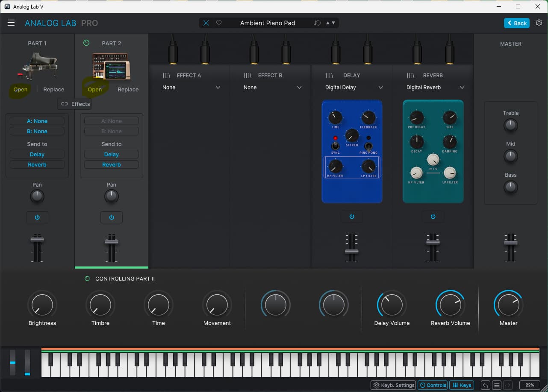
Task: Click the undo arrow in bottom bar
Action: coord(486,385)
